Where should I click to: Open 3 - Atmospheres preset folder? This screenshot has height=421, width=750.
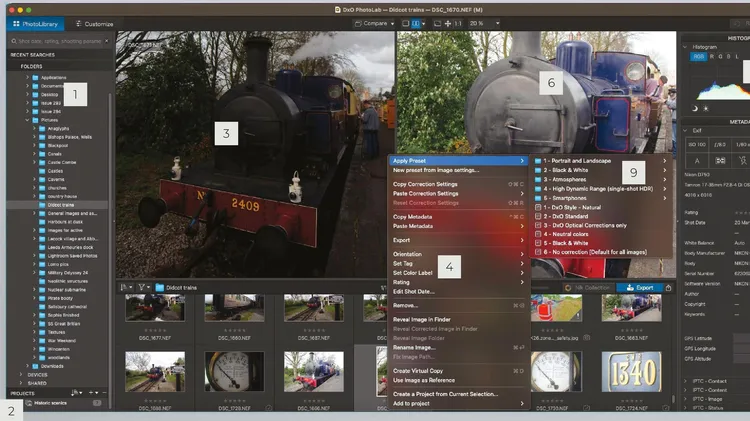[601, 179]
